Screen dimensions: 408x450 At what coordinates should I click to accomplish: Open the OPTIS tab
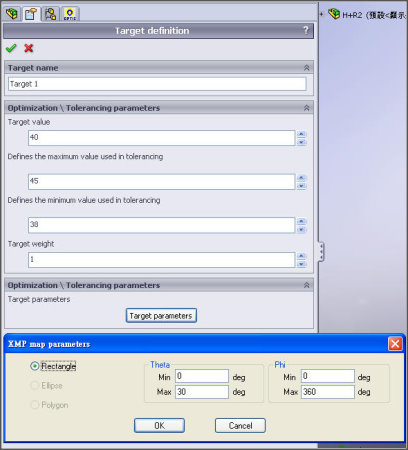[x=70, y=14]
